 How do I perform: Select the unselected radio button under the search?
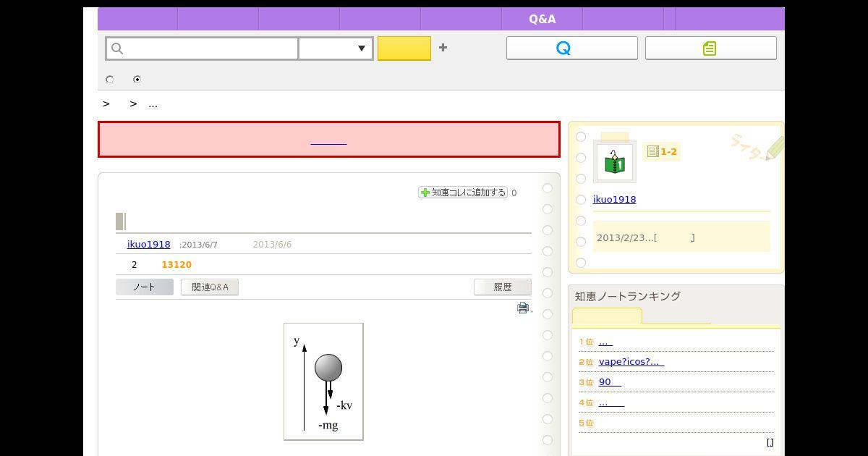[110, 80]
